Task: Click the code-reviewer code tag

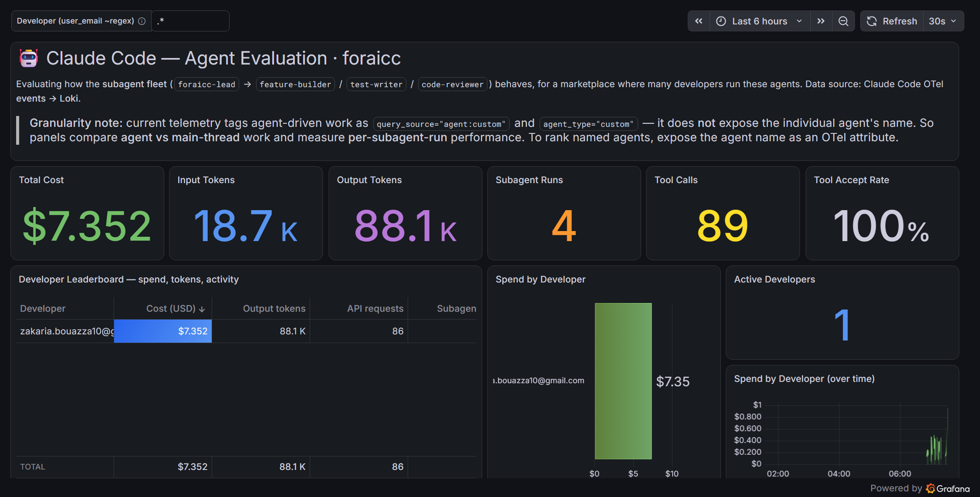Action: tap(453, 84)
